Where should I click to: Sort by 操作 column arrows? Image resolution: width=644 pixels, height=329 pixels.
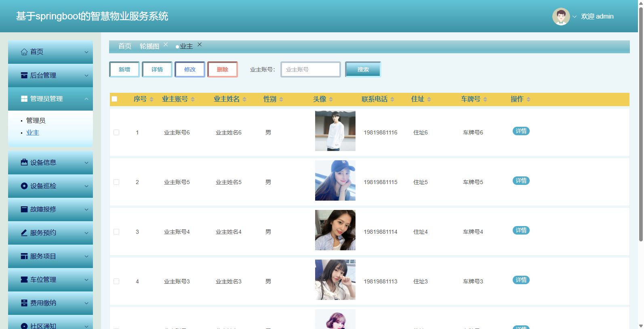[x=528, y=99]
